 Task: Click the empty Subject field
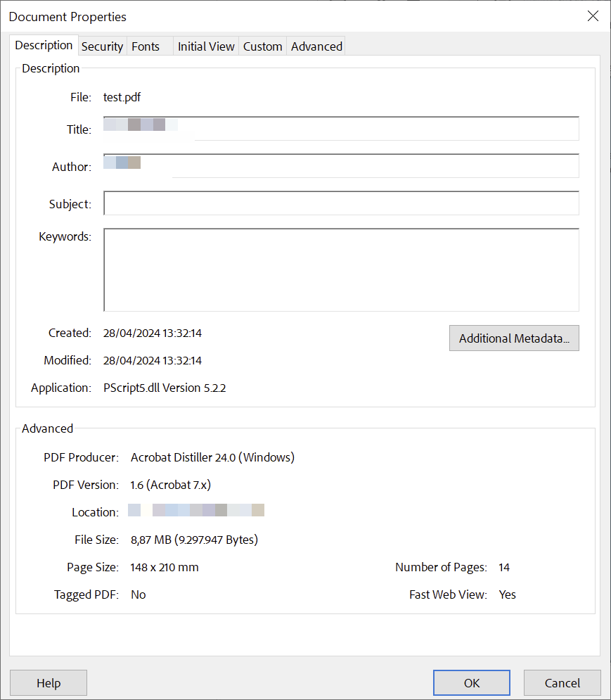[341, 203]
